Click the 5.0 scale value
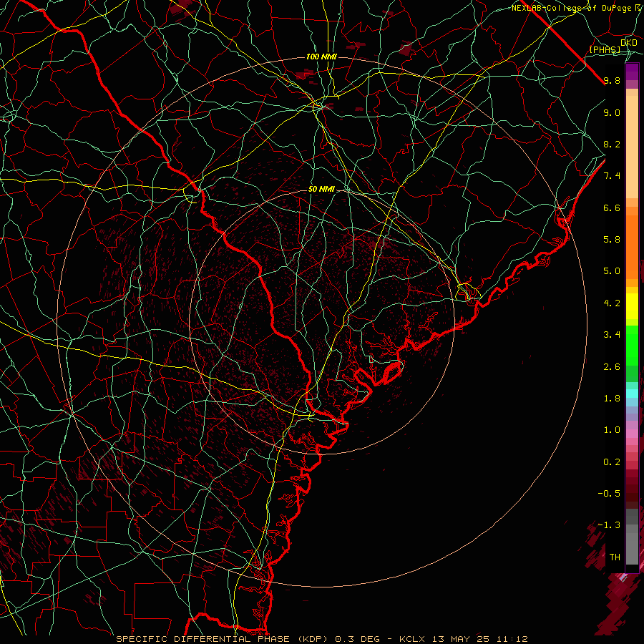This screenshot has width=644, height=644. (x=612, y=271)
